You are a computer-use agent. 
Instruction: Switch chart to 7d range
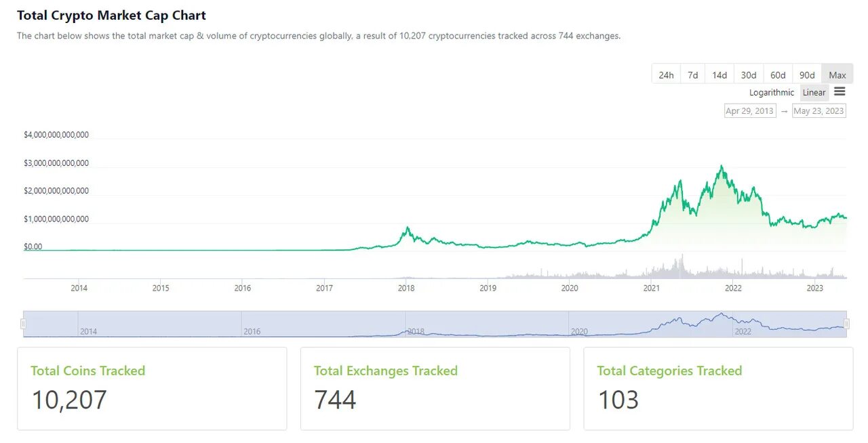(692, 75)
